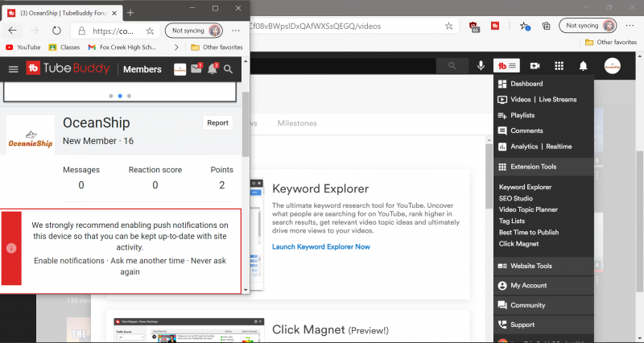The height and width of the screenshot is (343, 644).
Task: Toggle the TubeBuddy extension menu button
Action: (508, 66)
